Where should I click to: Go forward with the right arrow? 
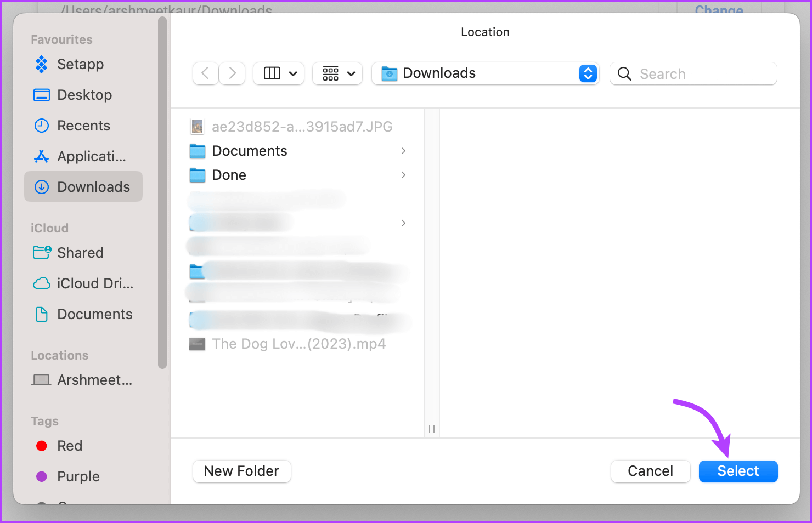pyautogui.click(x=232, y=73)
